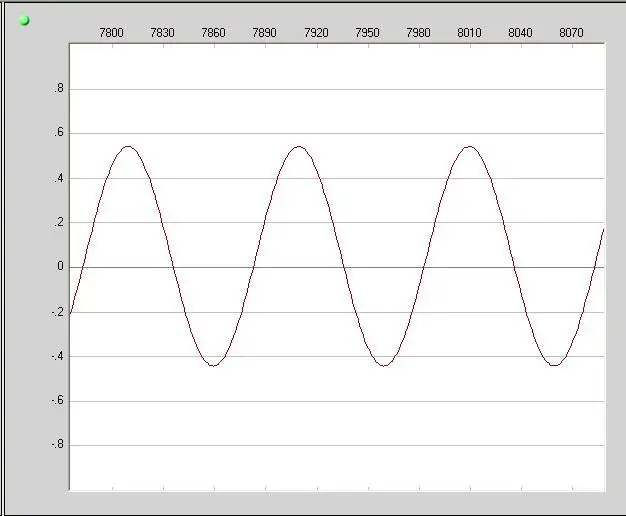Click the -.4 y-axis label

[x=58, y=356]
